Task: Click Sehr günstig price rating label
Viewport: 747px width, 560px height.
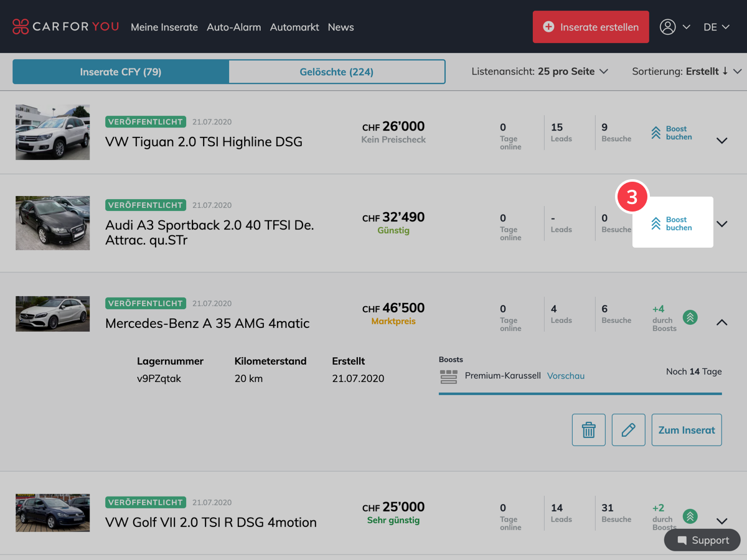Action: (x=393, y=521)
